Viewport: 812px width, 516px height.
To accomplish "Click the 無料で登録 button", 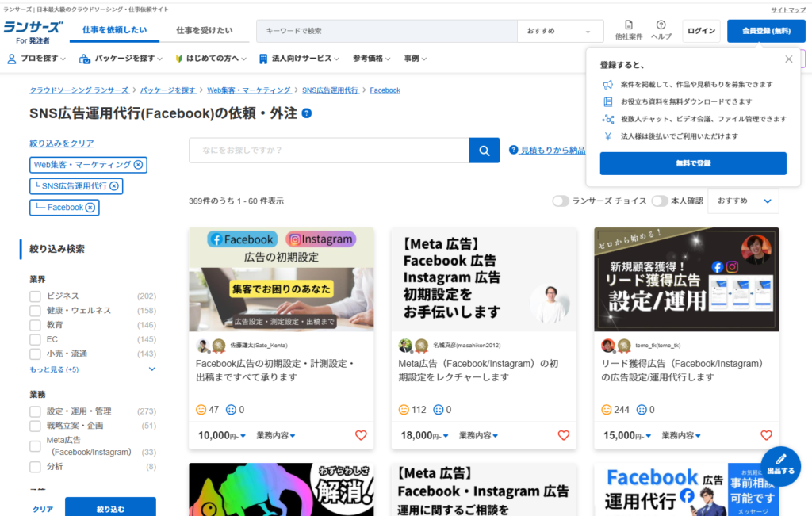I will coord(693,163).
